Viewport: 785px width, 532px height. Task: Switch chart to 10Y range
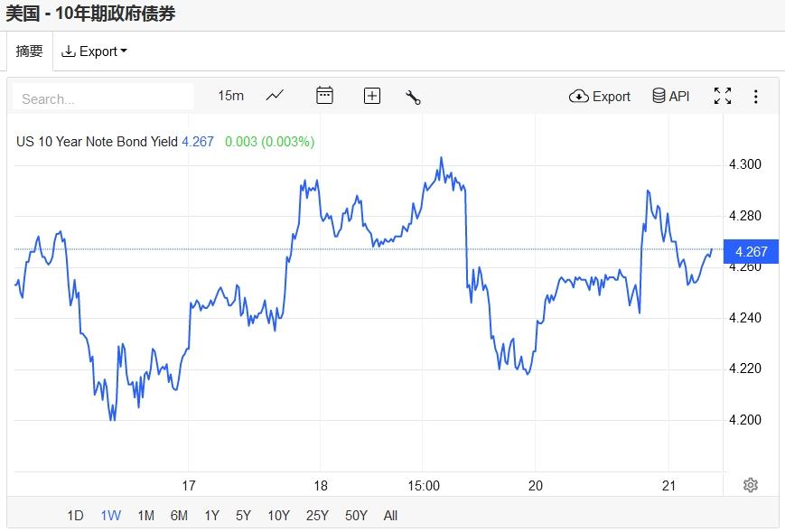[278, 516]
